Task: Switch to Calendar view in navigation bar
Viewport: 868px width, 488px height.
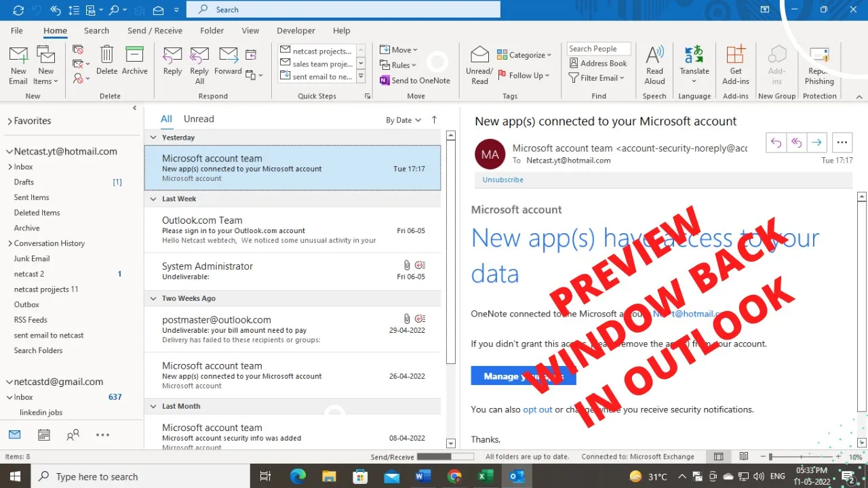Action: tap(44, 434)
